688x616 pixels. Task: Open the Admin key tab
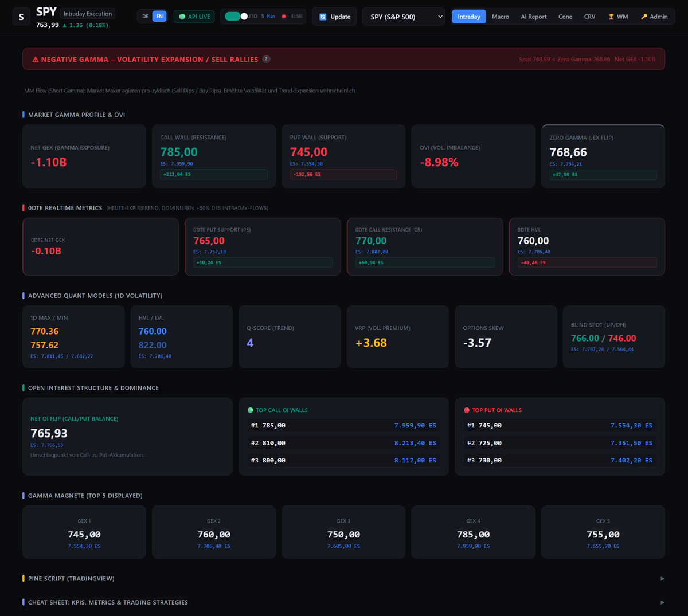pos(654,17)
